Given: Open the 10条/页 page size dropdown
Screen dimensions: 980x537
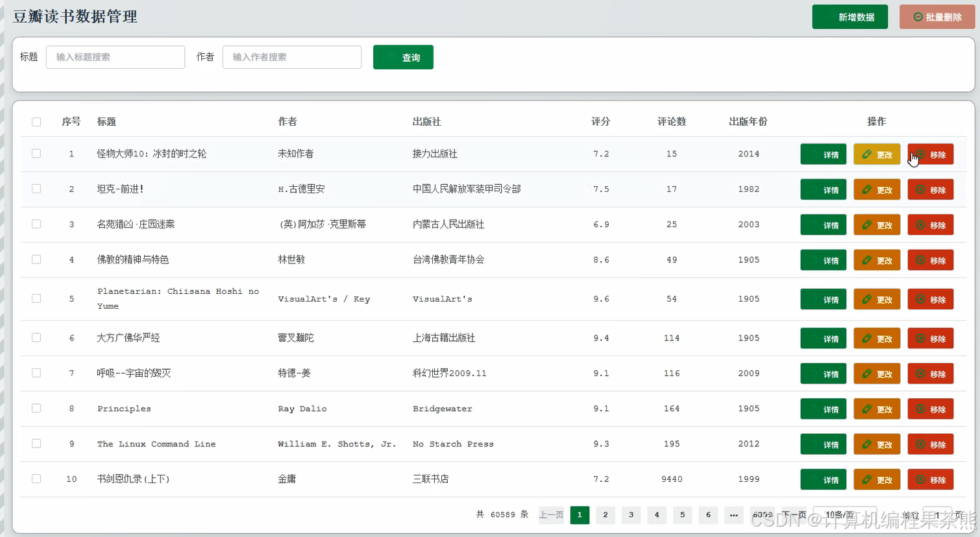Looking at the screenshot, I should click(844, 515).
